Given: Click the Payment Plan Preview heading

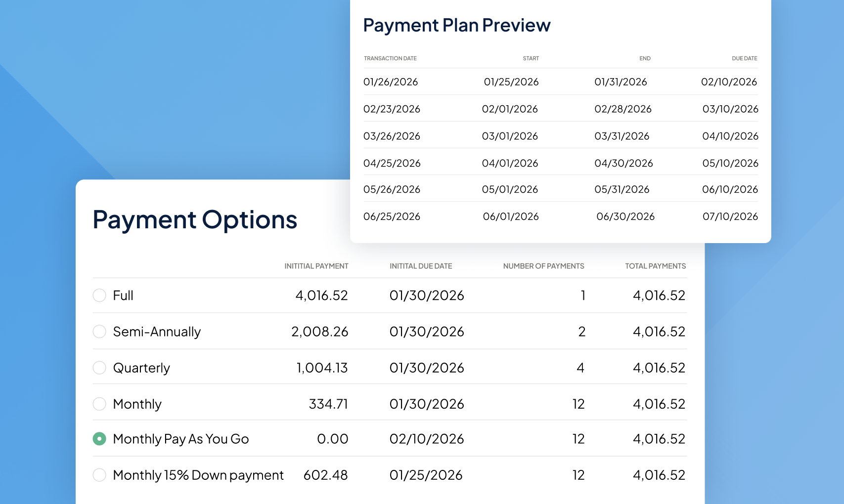Looking at the screenshot, I should click(456, 25).
